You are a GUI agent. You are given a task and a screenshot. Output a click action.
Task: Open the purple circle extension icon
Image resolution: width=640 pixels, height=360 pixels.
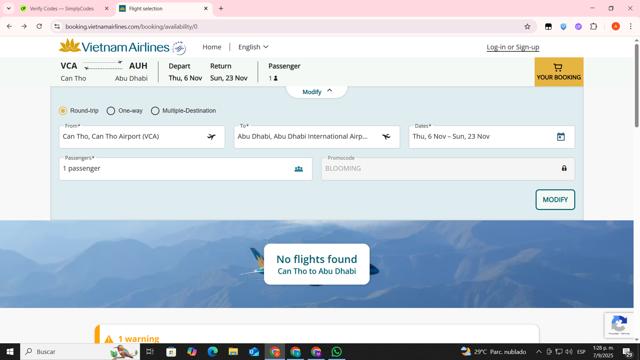pos(578,27)
